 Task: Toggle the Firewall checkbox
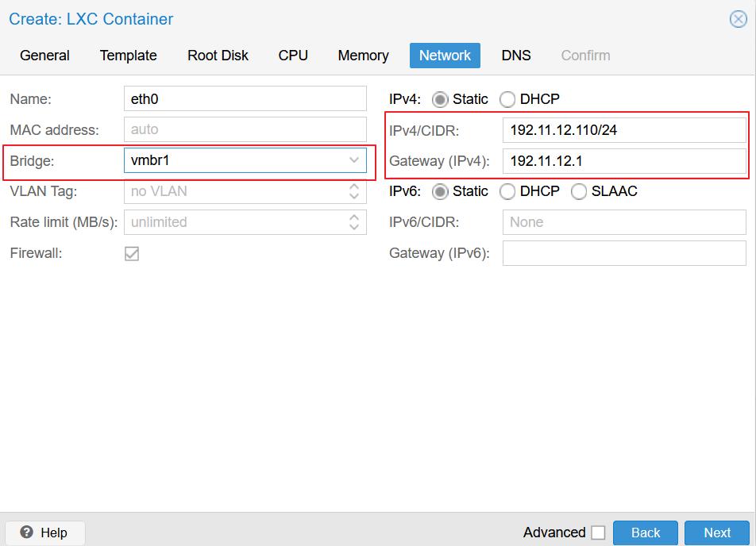[x=132, y=254]
